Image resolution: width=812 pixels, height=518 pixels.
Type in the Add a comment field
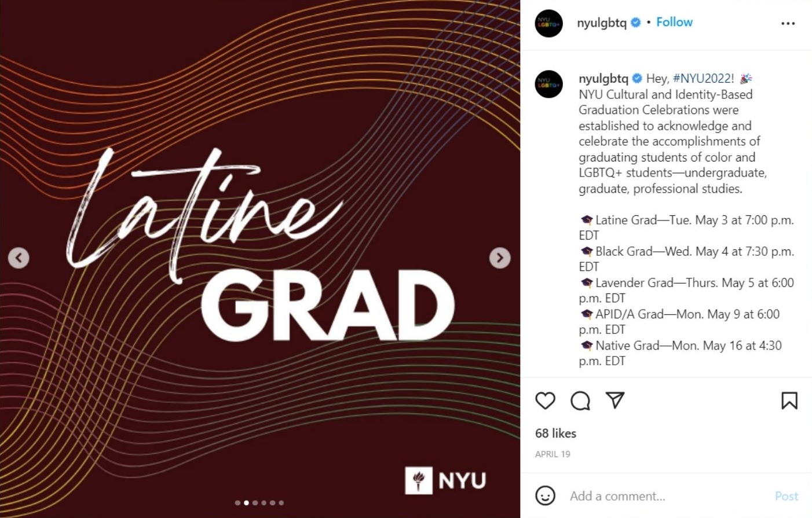pyautogui.click(x=666, y=496)
